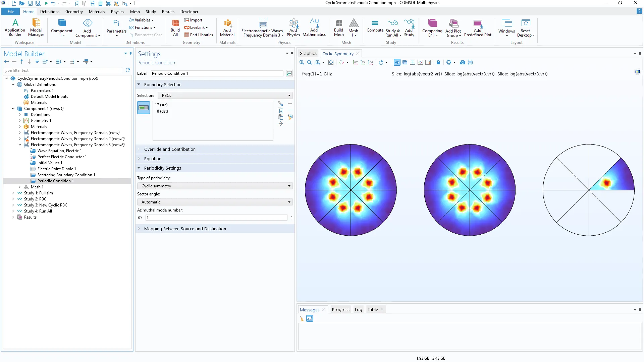This screenshot has width=644, height=362.
Task: Open the Sector angle Automatic dropdown
Action: [215, 202]
